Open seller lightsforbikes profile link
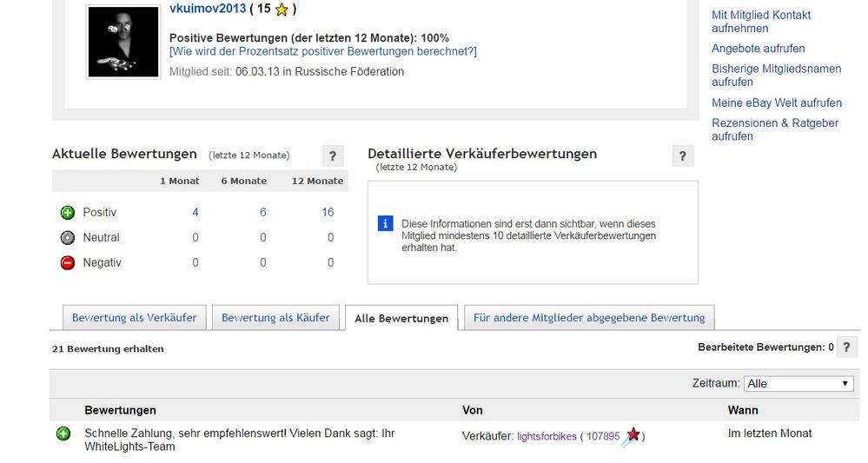Screen dimensions: 868x463 coord(547,436)
